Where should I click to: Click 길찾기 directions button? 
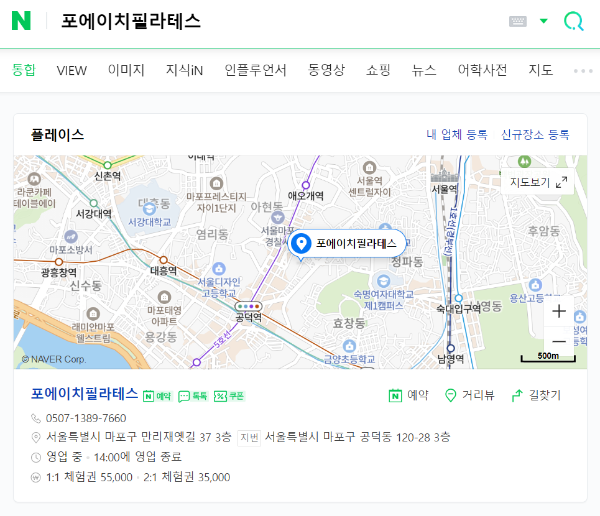[536, 395]
